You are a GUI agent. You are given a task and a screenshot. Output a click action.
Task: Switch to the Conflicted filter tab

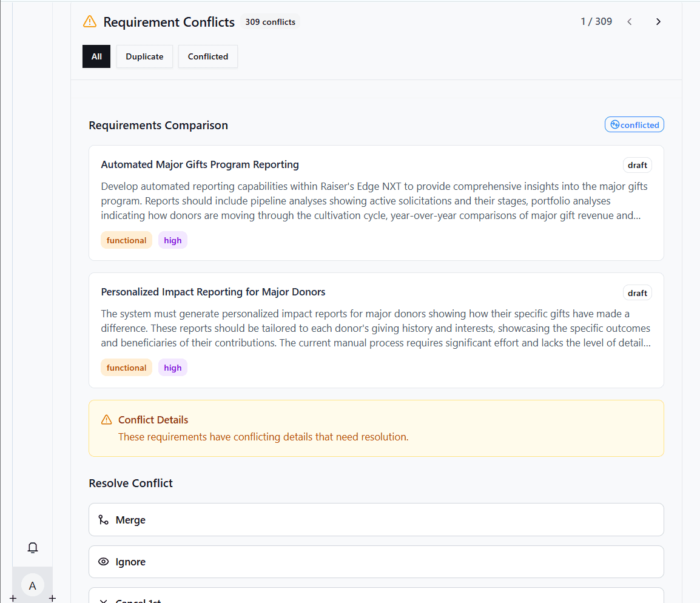click(x=208, y=56)
